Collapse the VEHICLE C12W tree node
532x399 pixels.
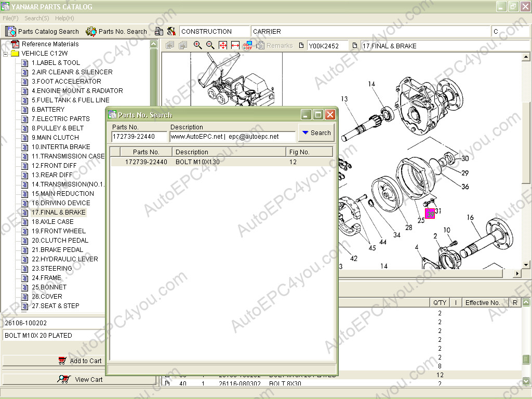(6, 54)
